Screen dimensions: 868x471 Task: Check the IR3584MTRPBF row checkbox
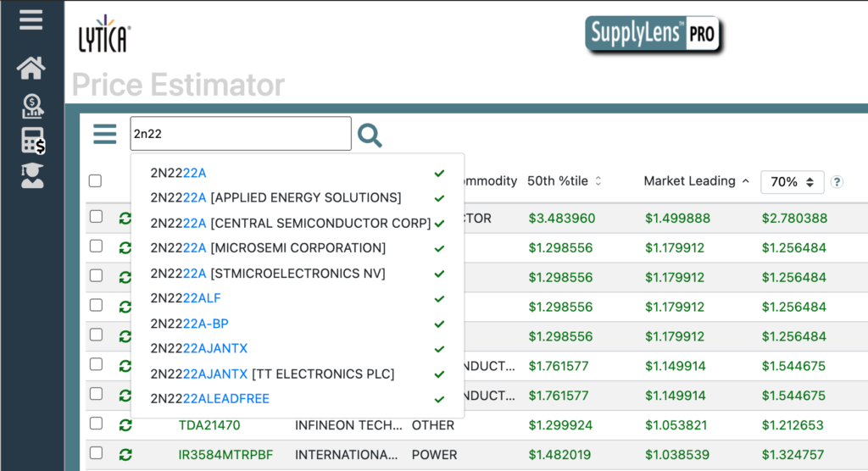(x=97, y=452)
